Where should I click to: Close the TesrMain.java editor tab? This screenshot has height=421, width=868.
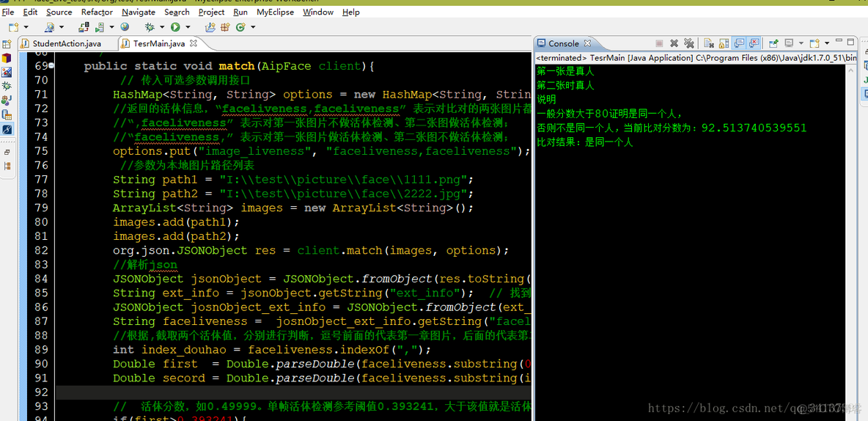pyautogui.click(x=195, y=43)
